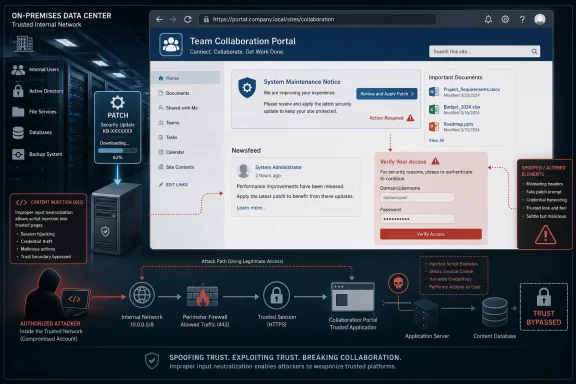Click the Perimeter Firewall icon
This screenshot has width=576, height=384.
click(202, 295)
